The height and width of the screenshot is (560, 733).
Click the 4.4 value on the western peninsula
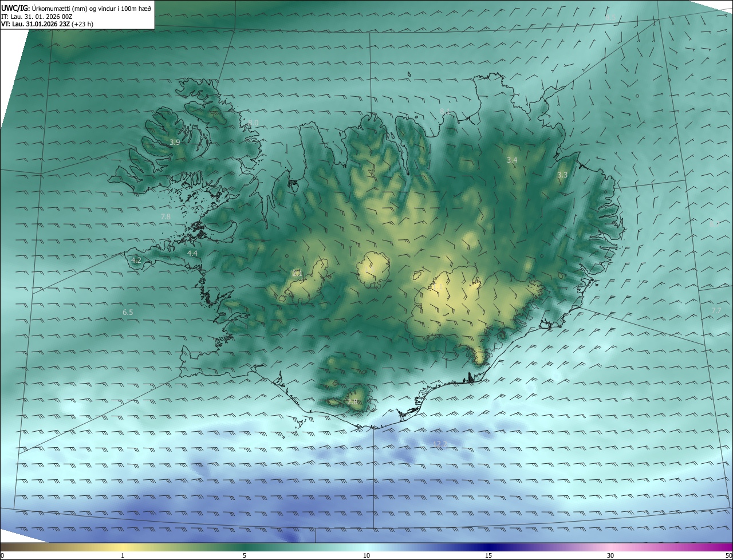tap(192, 253)
